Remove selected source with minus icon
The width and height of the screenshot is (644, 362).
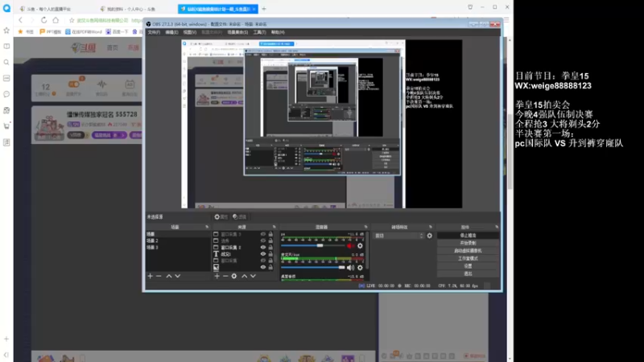point(225,276)
